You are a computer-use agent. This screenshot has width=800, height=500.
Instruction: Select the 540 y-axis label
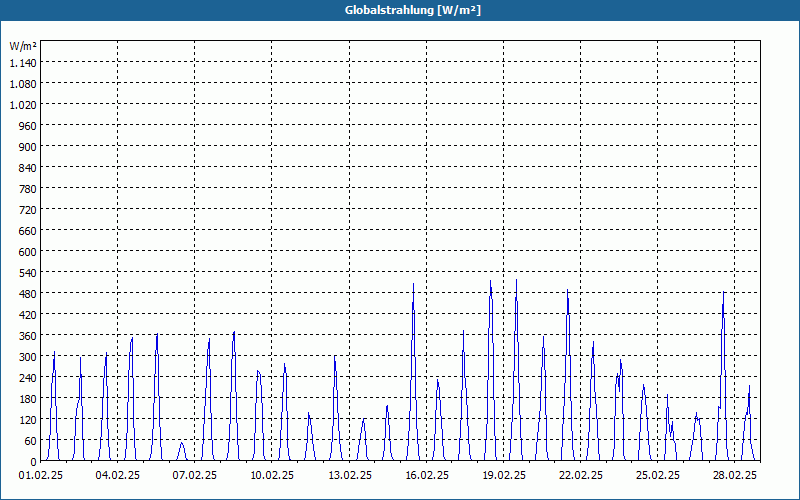pos(28,272)
